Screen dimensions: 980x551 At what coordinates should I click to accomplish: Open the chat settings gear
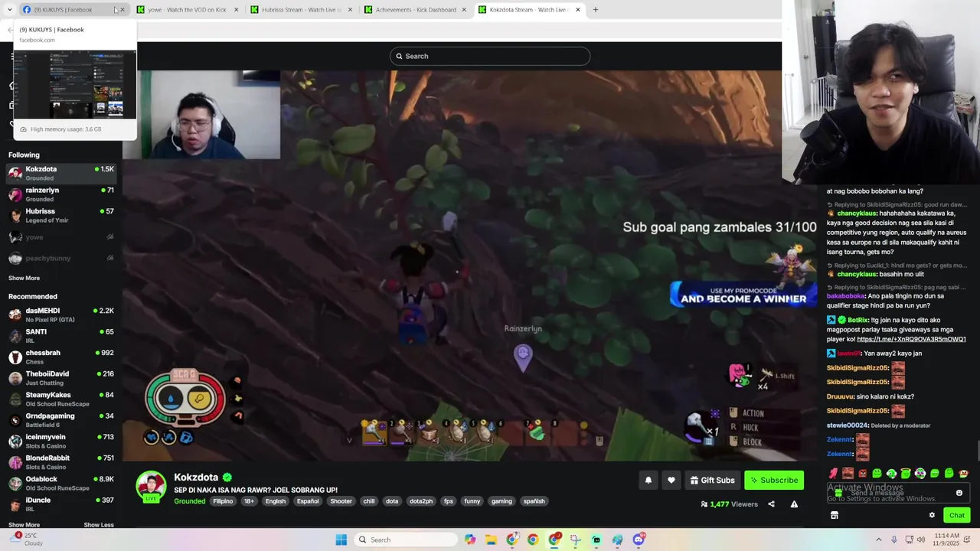[x=932, y=515]
